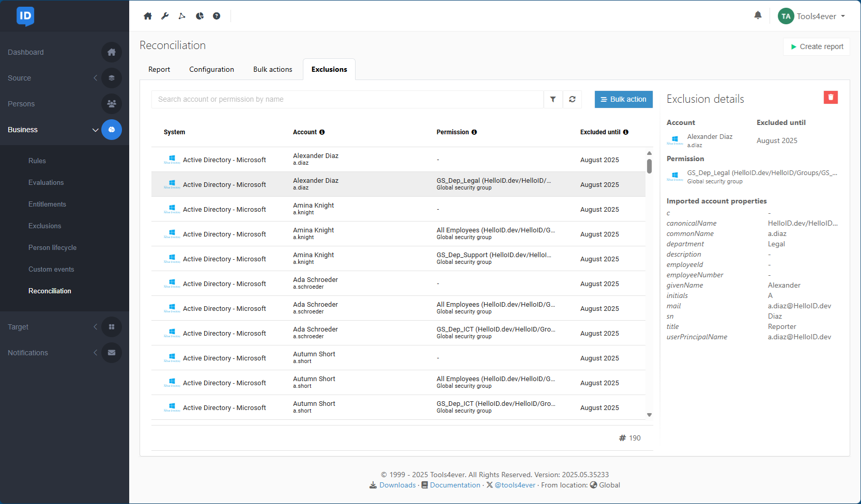Select Ada Schroeder GS_Dep_ICT row
This screenshot has height=504, width=861.
coord(398,333)
